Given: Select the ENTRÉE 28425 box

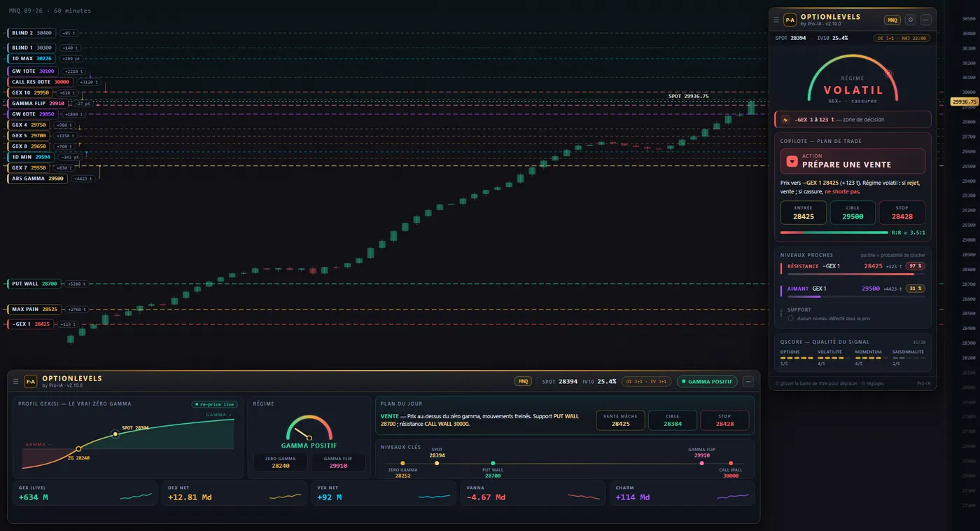Looking at the screenshot, I should tap(804, 213).
